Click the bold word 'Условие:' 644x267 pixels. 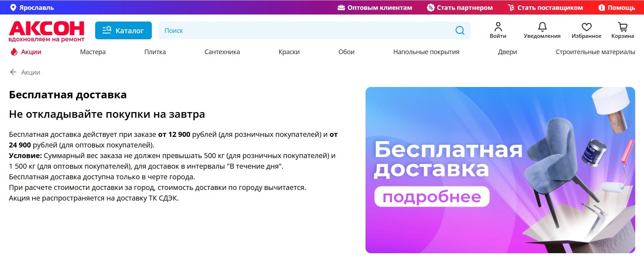pyautogui.click(x=25, y=156)
